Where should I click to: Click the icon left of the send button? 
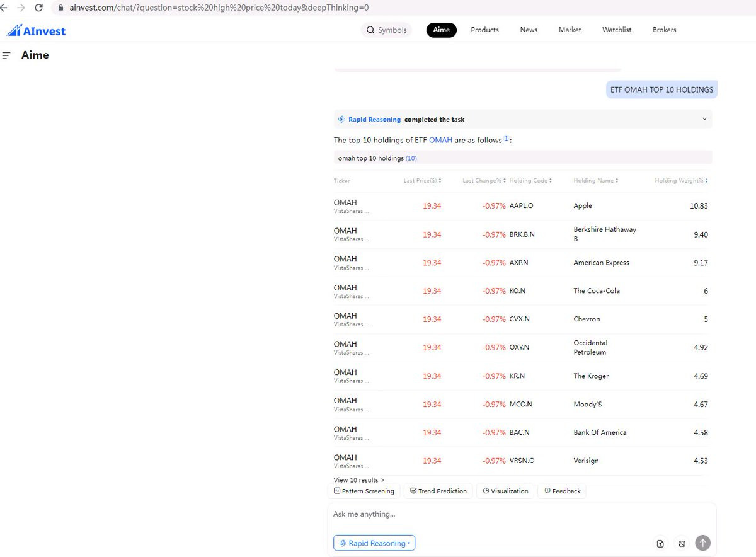coord(682,543)
